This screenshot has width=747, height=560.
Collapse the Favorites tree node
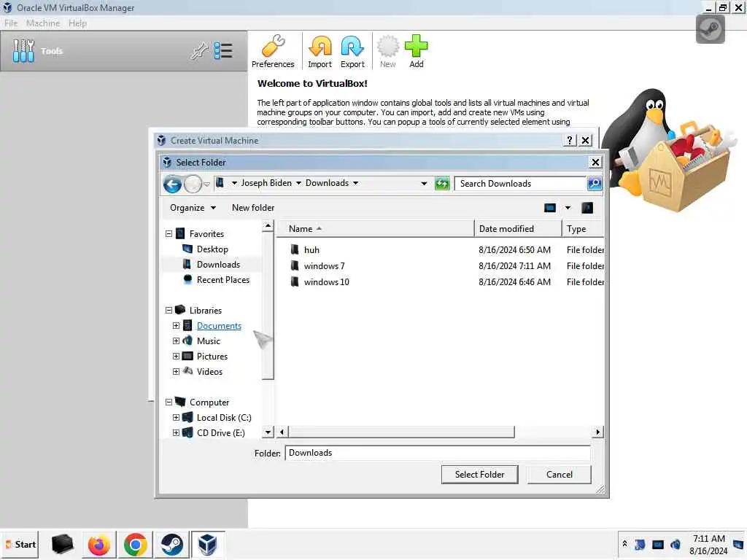click(x=169, y=234)
